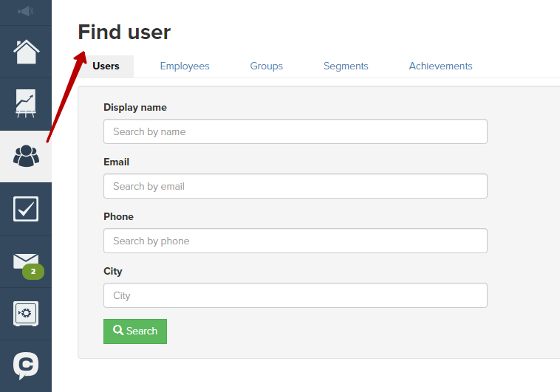
Task: Click the magnifier icon on Search button
Action: (118, 330)
